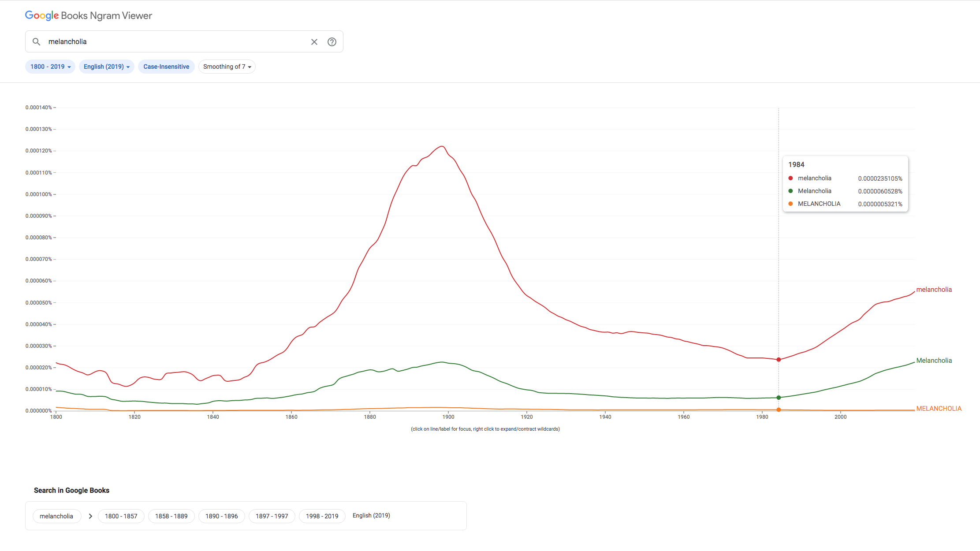Focus the orange MELANCHOLIA line label
Image resolution: width=980 pixels, height=551 pixels.
[939, 409]
